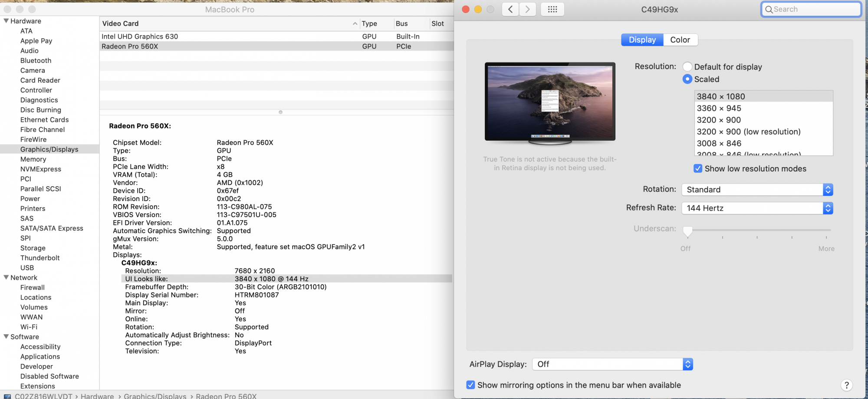Click the help question mark button
868x399 pixels.
point(846,385)
